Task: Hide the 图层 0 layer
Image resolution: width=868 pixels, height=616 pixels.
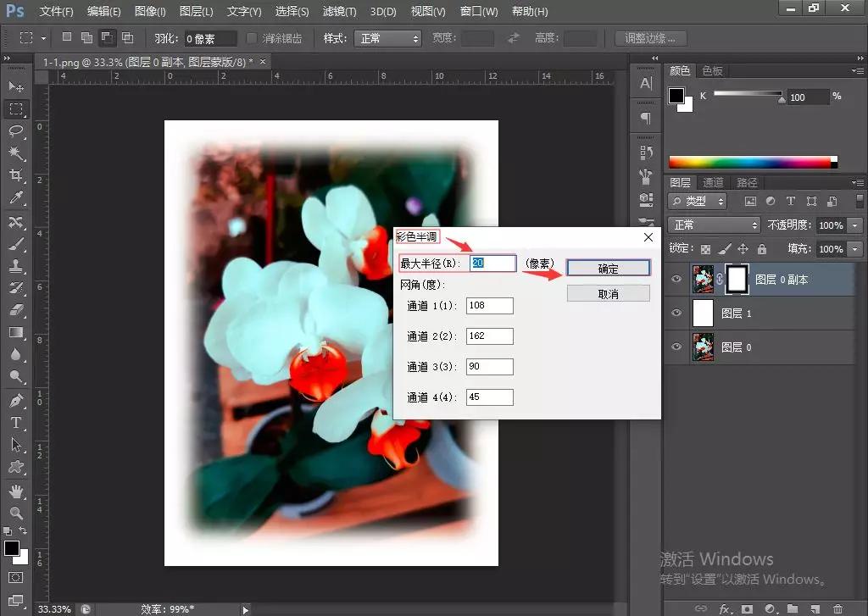Action: 676,347
